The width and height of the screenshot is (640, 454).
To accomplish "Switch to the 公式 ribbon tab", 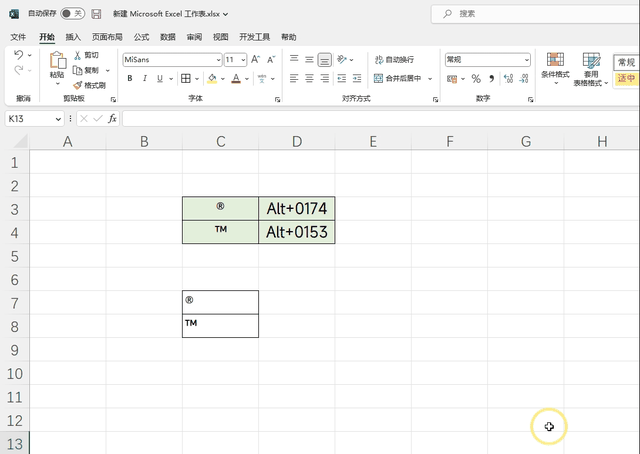I will (141, 37).
